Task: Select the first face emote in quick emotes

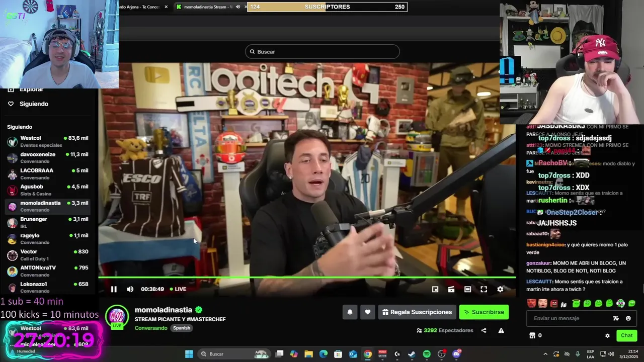Action: pyautogui.click(x=531, y=303)
